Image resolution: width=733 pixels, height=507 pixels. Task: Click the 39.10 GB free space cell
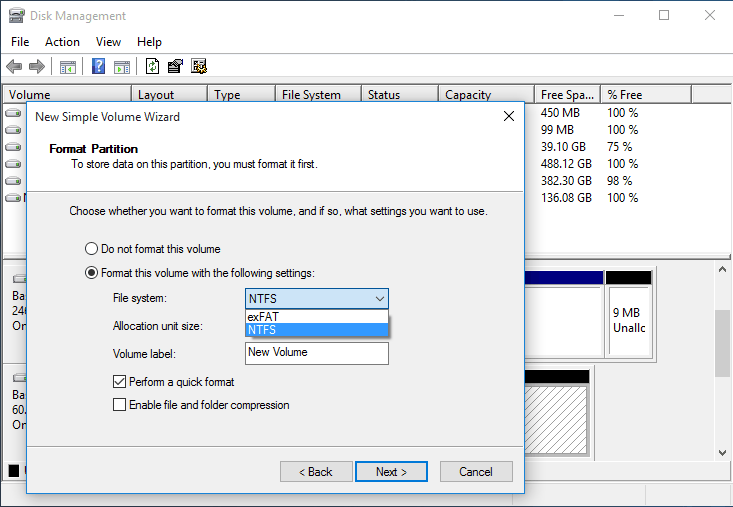(x=563, y=147)
